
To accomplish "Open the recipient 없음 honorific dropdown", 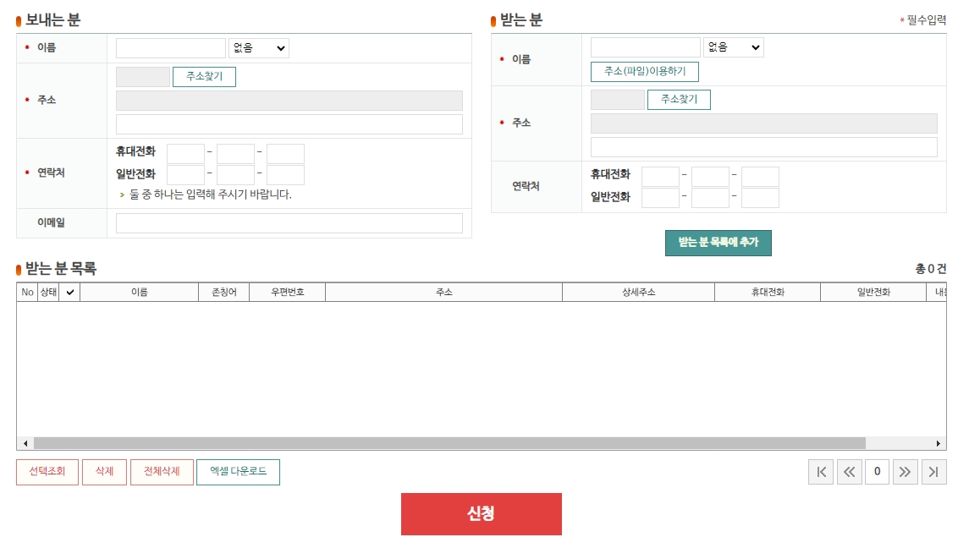I will (x=733, y=47).
